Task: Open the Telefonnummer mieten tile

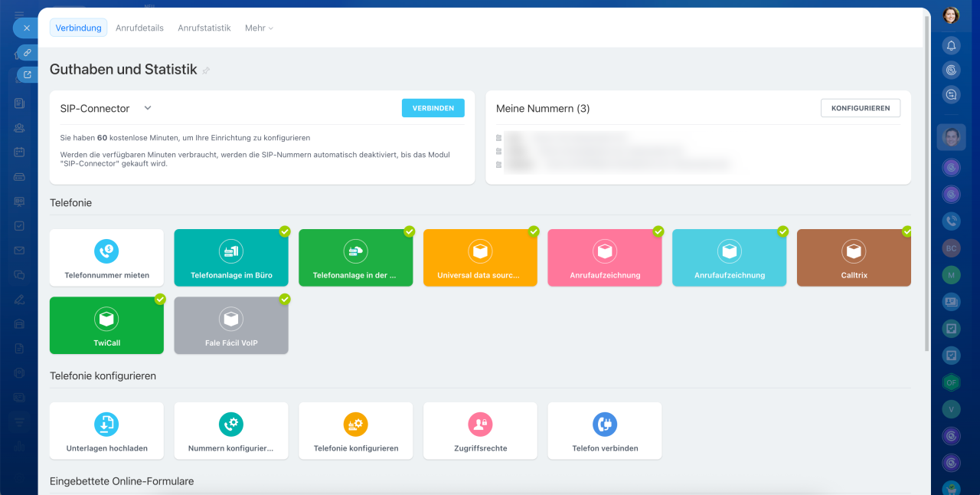Action: point(106,258)
